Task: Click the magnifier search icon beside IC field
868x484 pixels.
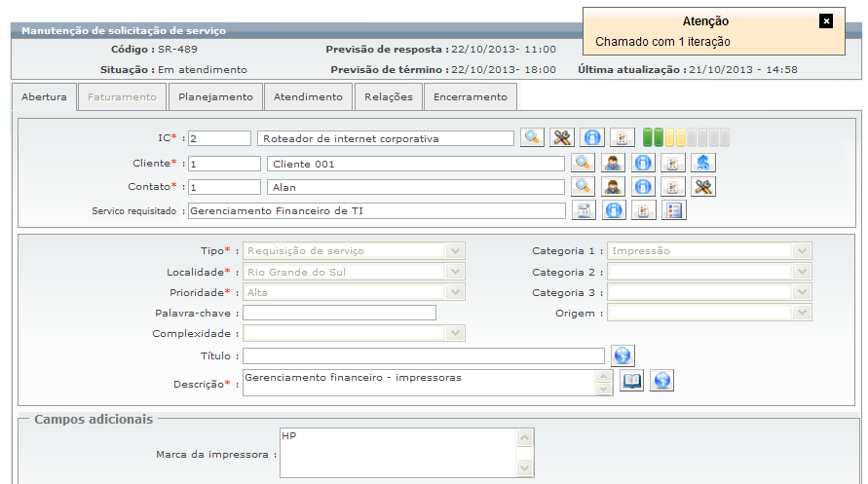Action: [x=532, y=137]
